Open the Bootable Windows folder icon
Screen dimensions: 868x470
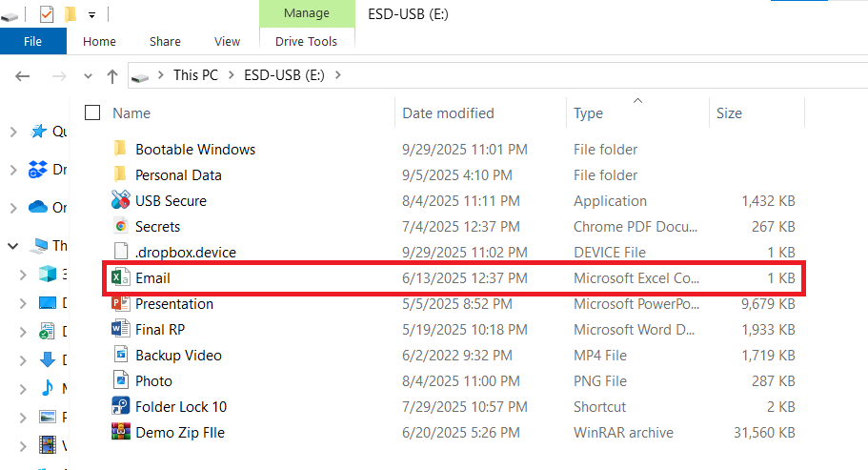pyautogui.click(x=119, y=149)
